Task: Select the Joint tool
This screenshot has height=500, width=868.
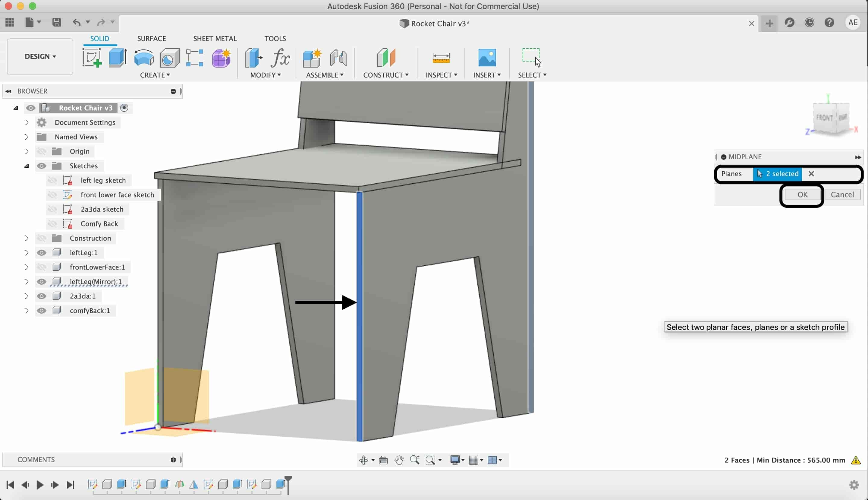Action: pyautogui.click(x=338, y=58)
